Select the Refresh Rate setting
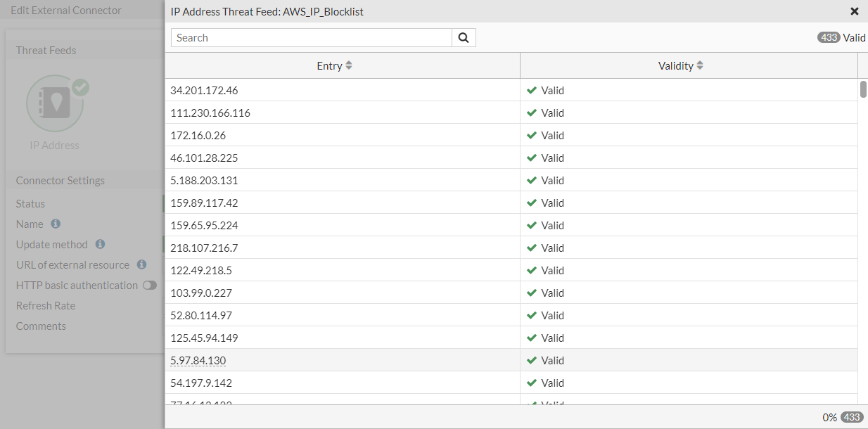 46,305
